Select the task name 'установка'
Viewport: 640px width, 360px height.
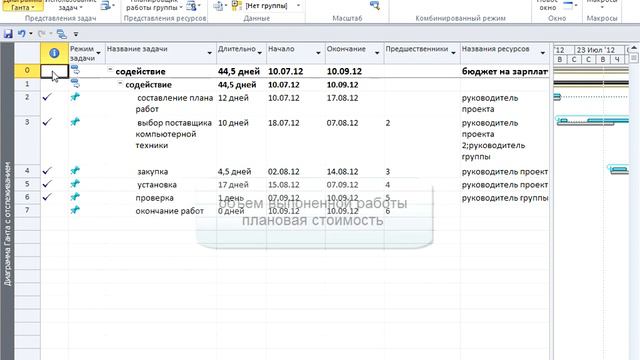(x=157, y=184)
